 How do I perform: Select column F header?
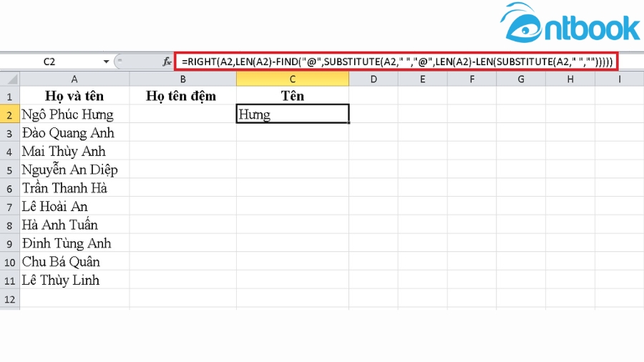tap(472, 79)
